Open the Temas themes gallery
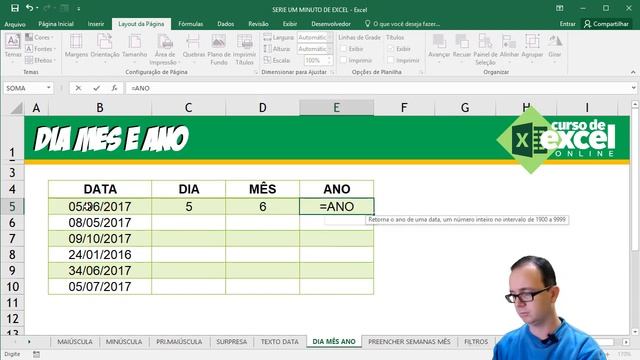Screen dimensions: 640x360 [x=13, y=48]
